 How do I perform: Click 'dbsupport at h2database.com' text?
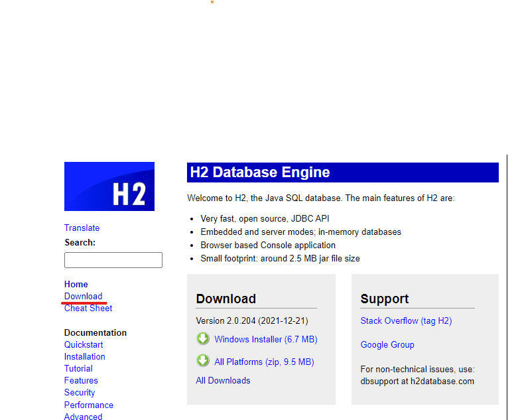coord(417,382)
